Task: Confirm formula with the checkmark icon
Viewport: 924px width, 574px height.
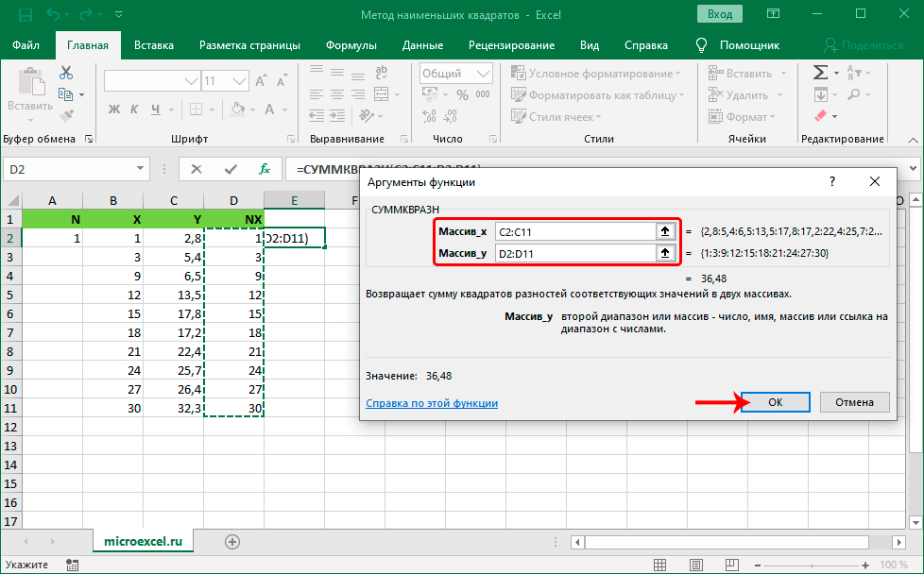Action: [231, 169]
